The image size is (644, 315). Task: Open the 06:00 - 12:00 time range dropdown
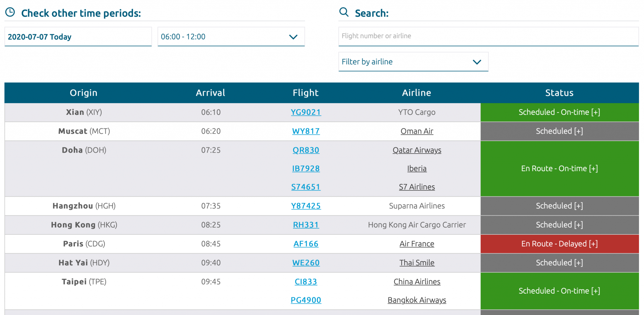tap(231, 37)
